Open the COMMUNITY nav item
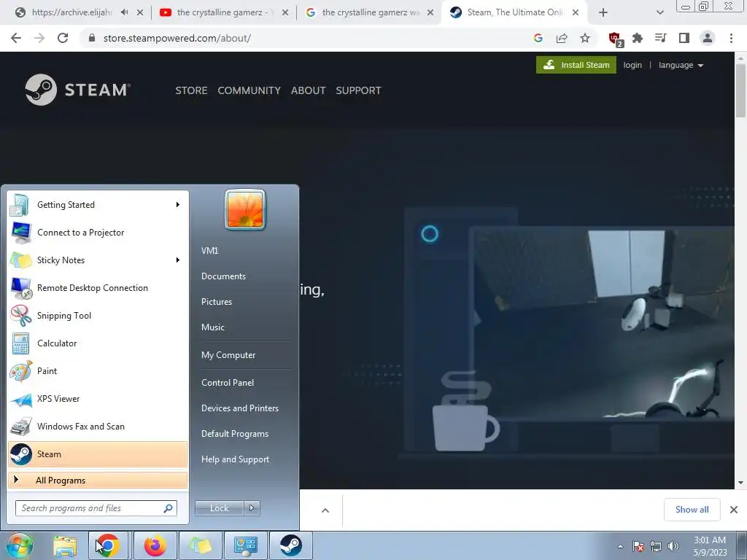Viewport: 747px width, 560px height. coord(249,90)
